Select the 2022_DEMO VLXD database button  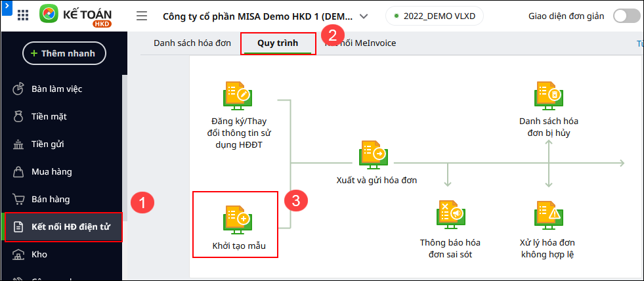pyautogui.click(x=434, y=16)
